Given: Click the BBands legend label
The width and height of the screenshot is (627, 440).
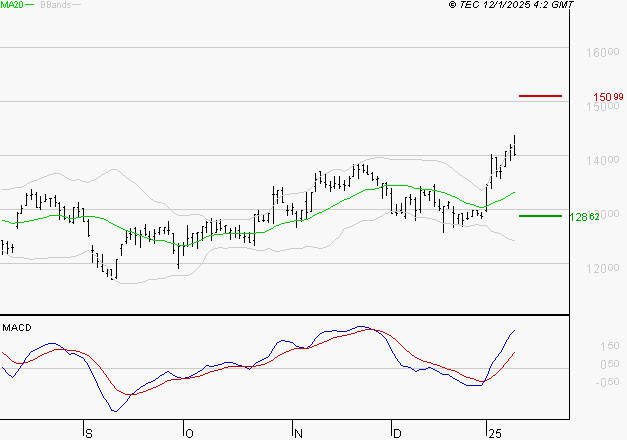Looking at the screenshot, I should tap(56, 5).
